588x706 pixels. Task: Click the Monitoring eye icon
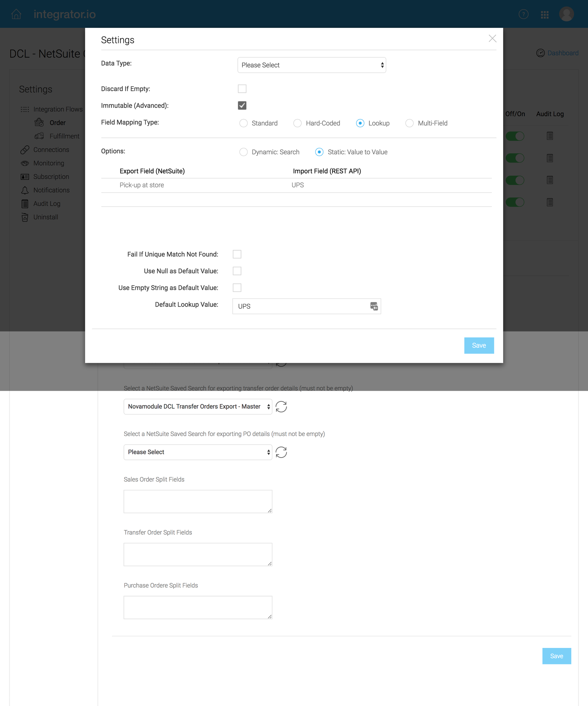click(x=25, y=163)
